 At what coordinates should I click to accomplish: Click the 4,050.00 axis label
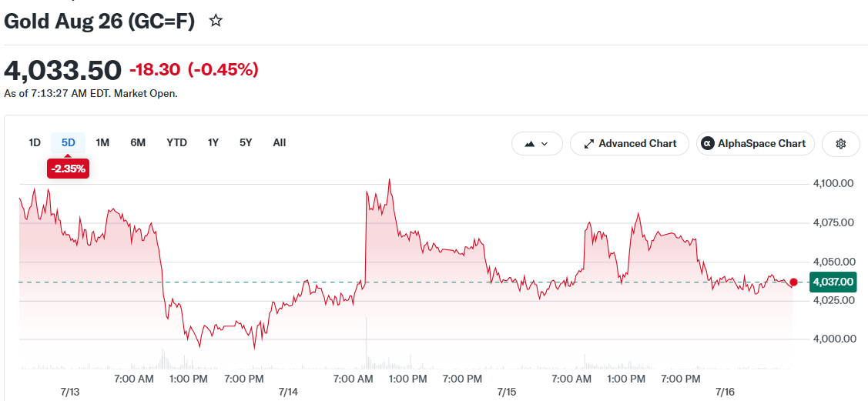(833, 261)
